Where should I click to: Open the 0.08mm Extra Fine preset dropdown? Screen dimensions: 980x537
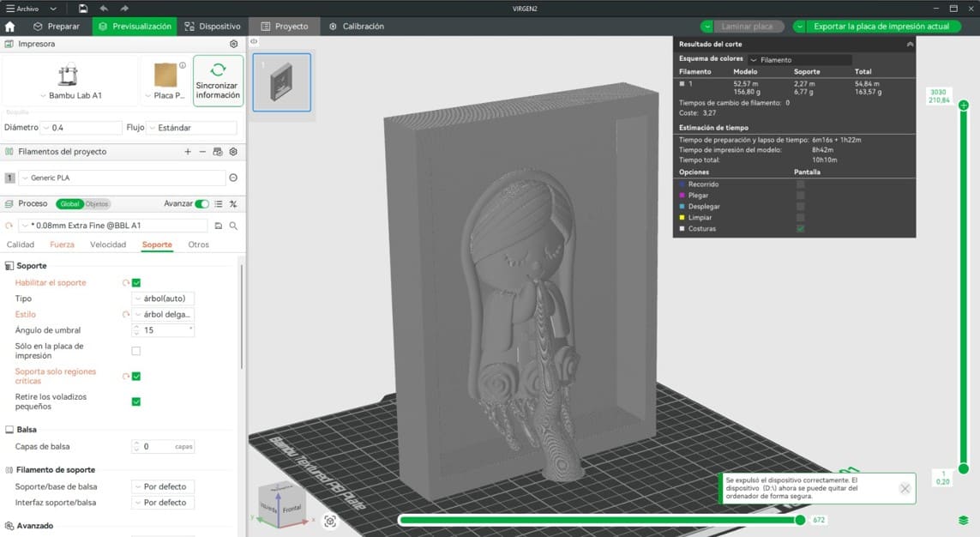click(113, 226)
